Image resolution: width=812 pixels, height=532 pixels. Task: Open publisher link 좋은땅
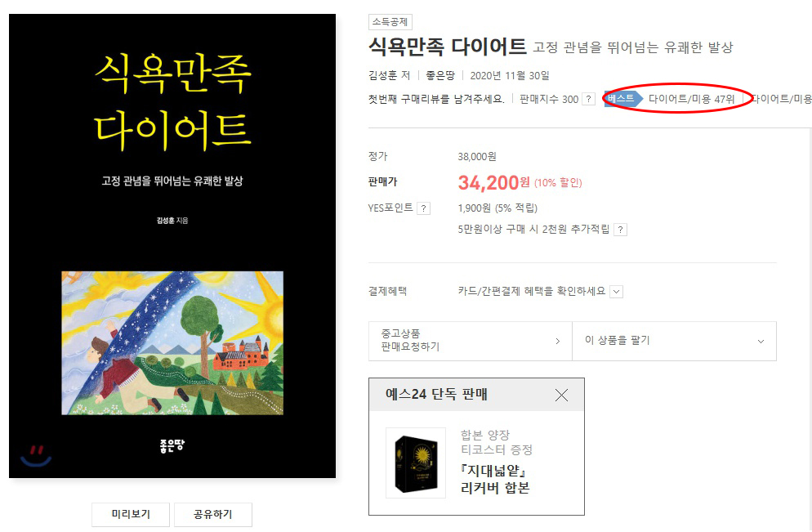[x=440, y=76]
